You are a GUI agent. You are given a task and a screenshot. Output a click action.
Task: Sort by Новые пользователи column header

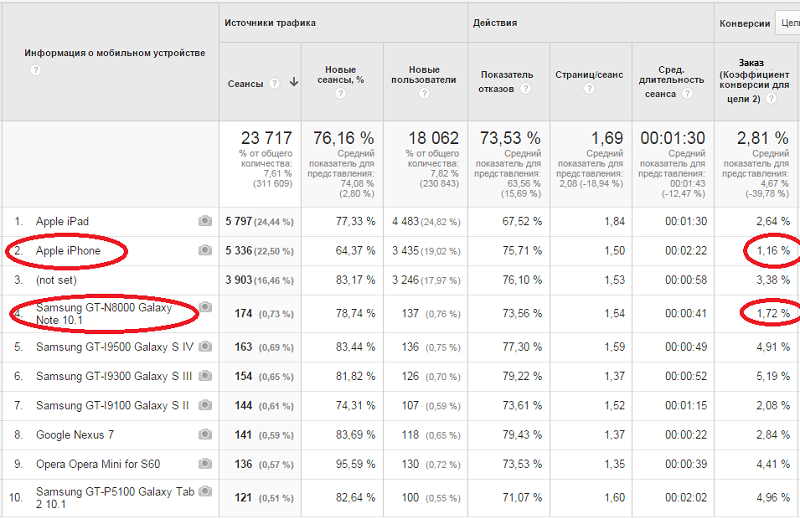(x=424, y=75)
